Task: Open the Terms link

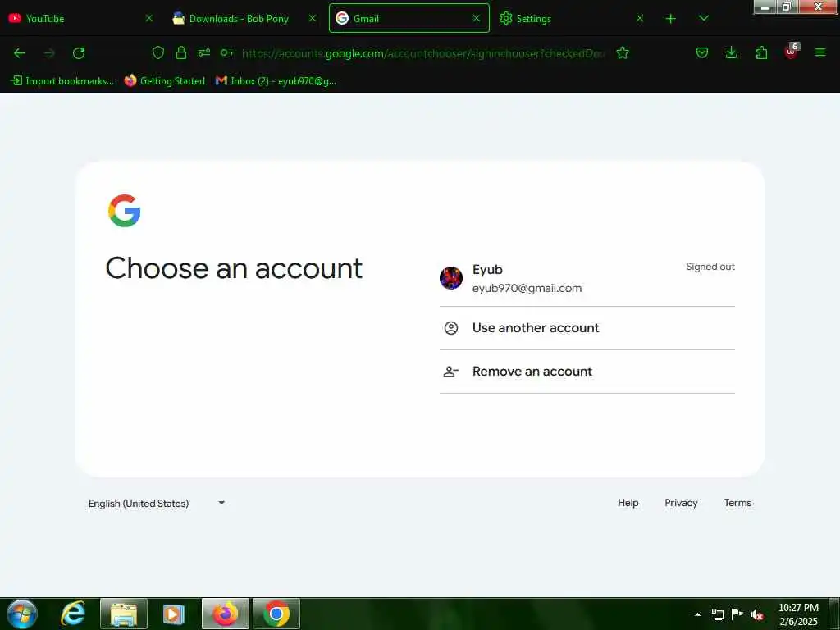Action: 737,503
